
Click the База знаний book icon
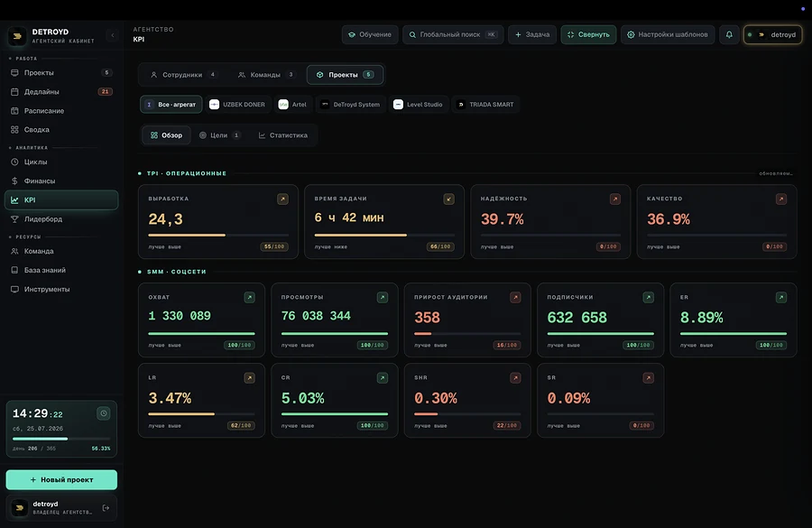[x=14, y=270]
